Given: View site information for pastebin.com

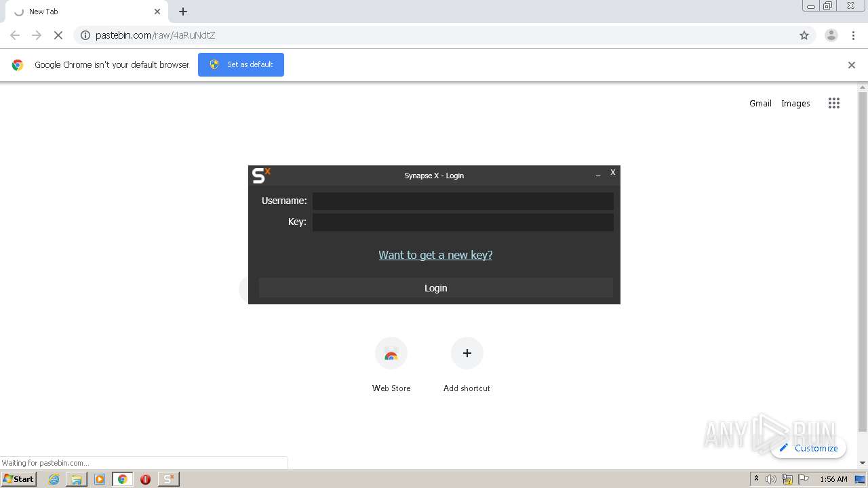Looking at the screenshot, I should click(85, 35).
